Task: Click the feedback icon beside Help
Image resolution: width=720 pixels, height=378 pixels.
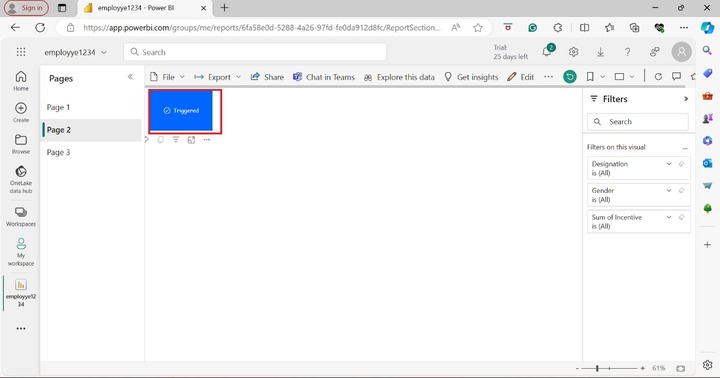Action: pos(654,52)
